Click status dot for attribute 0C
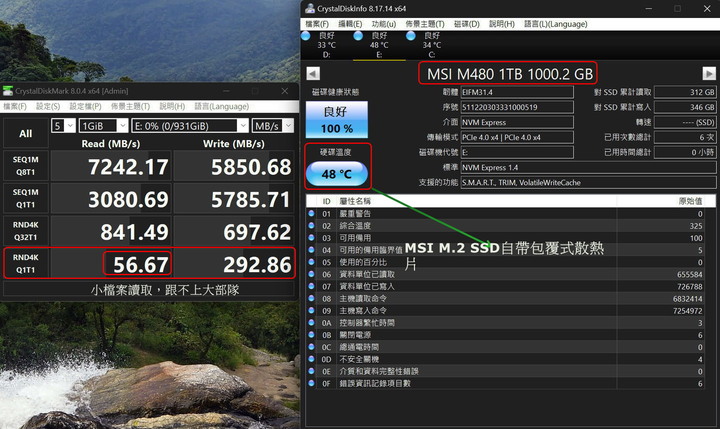720x429 pixels. (x=311, y=346)
